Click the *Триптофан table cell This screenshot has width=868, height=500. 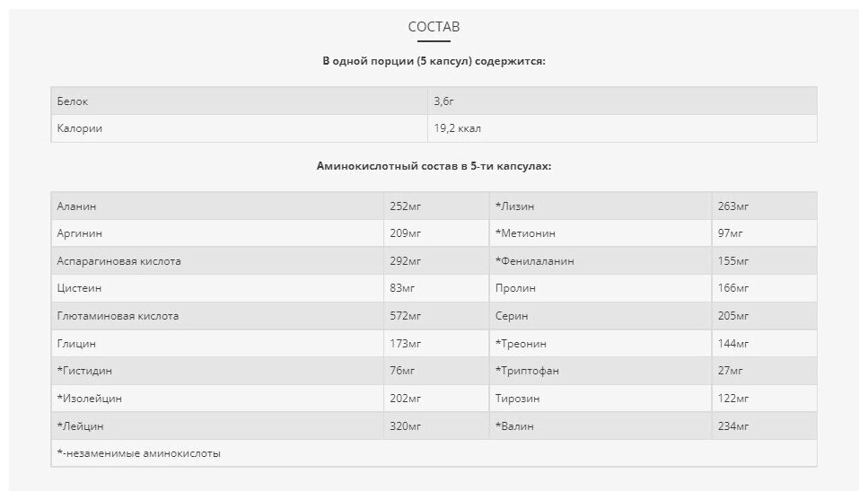(527, 371)
